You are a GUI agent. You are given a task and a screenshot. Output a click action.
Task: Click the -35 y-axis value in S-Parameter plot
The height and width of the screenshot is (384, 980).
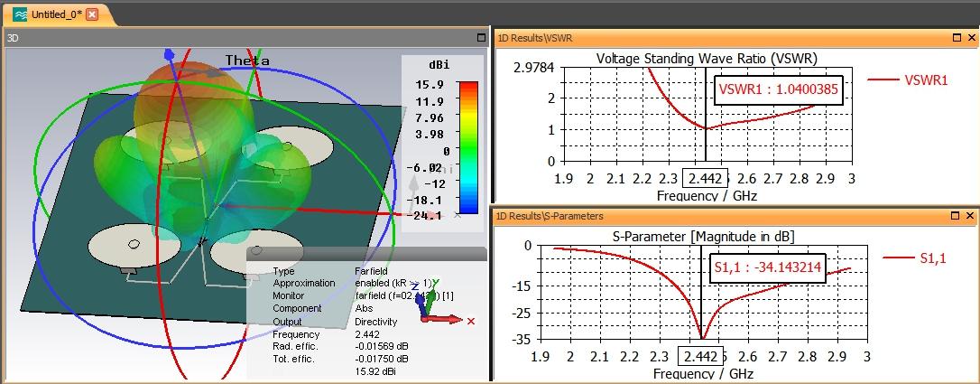pyautogui.click(x=523, y=340)
